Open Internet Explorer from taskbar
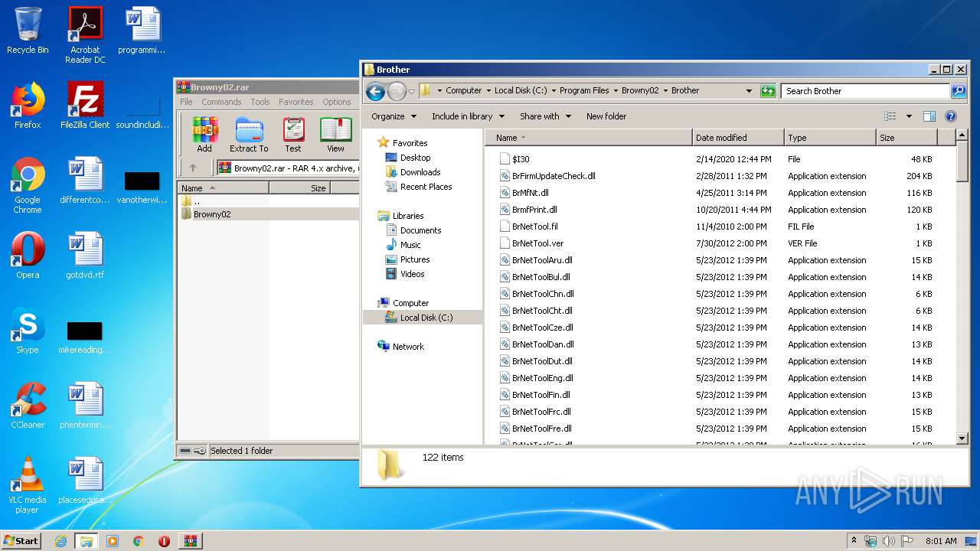The height and width of the screenshot is (551, 980). coord(60,541)
